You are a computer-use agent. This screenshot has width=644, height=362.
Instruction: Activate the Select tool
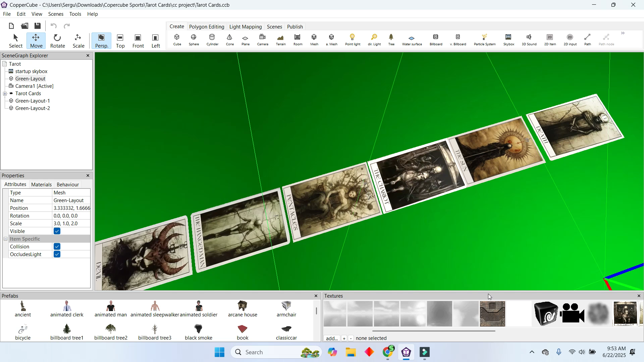click(x=15, y=41)
